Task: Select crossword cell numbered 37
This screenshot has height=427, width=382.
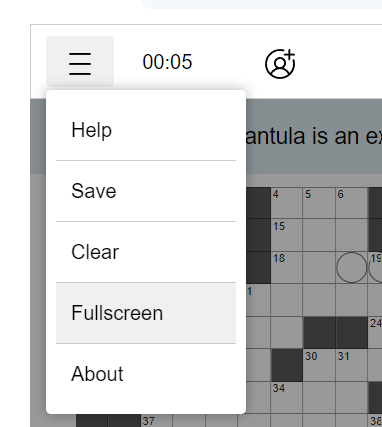Action: click(x=157, y=421)
